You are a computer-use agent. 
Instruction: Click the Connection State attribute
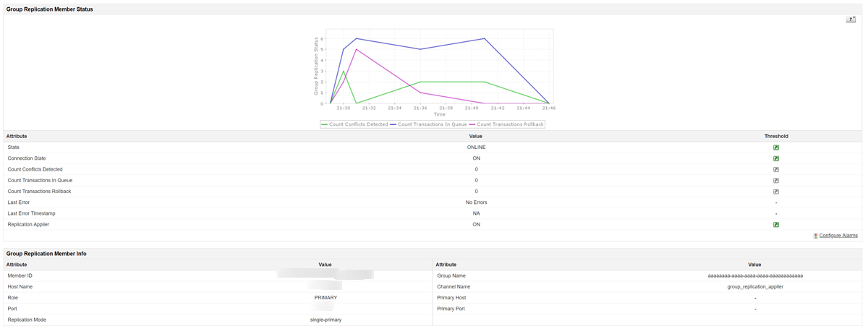tap(27, 158)
